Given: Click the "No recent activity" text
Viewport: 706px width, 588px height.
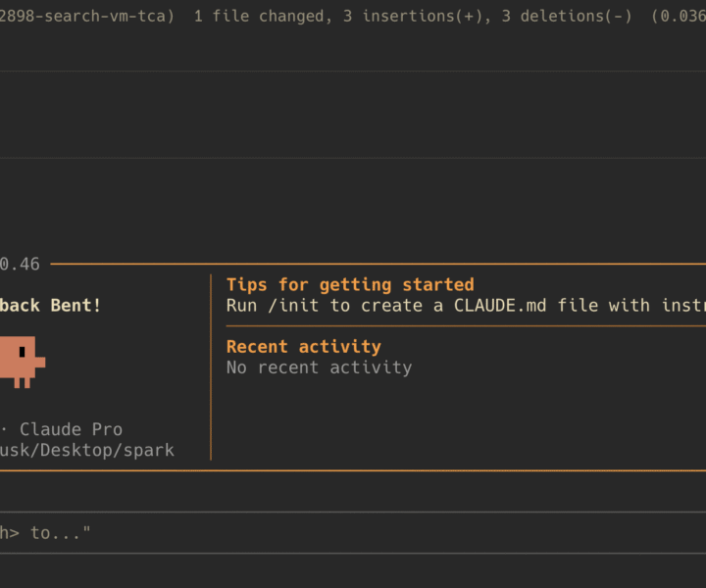Looking at the screenshot, I should point(320,367).
